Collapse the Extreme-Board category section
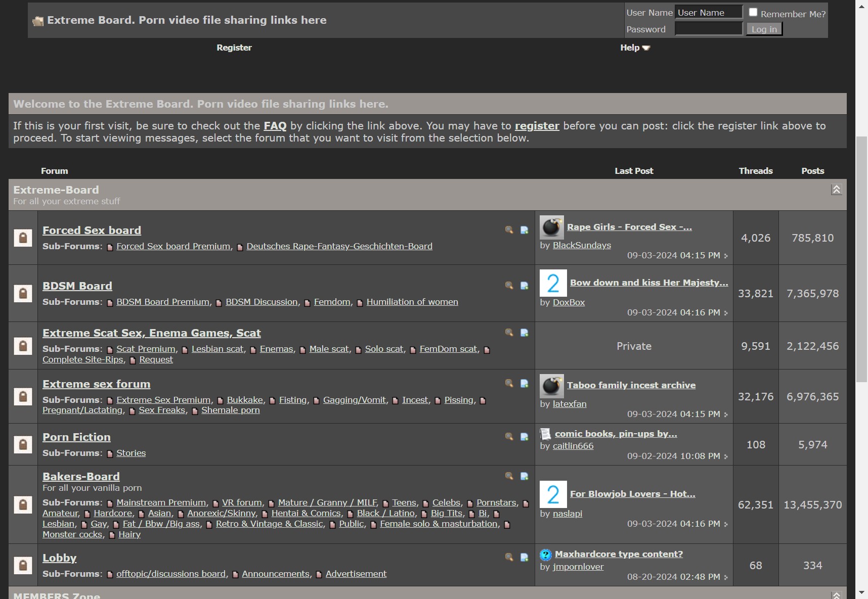The image size is (868, 599). 837,190
